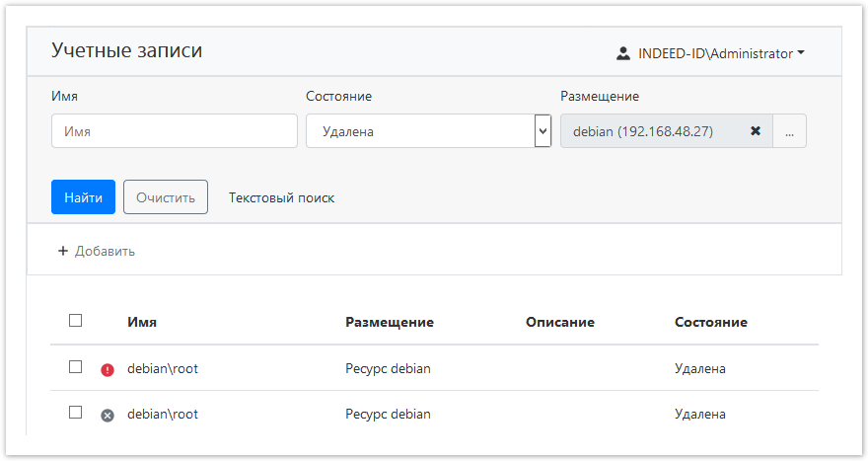The width and height of the screenshot is (868, 461).
Task: Click the plus icon beside Добавить
Action: [x=63, y=251]
